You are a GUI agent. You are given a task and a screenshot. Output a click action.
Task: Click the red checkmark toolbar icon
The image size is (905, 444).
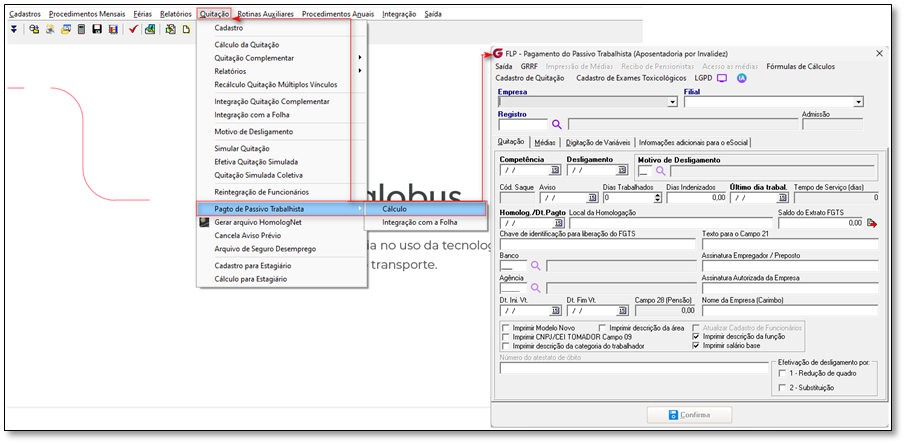click(133, 29)
